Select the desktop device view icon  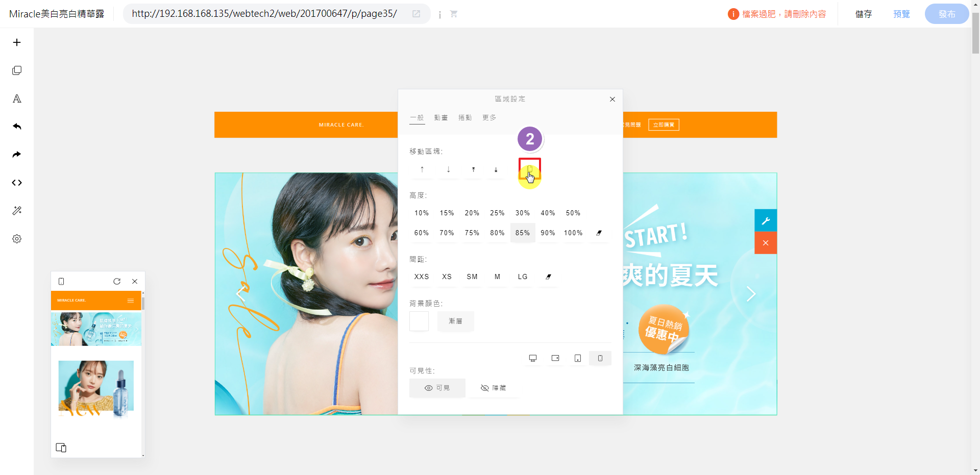(x=532, y=358)
